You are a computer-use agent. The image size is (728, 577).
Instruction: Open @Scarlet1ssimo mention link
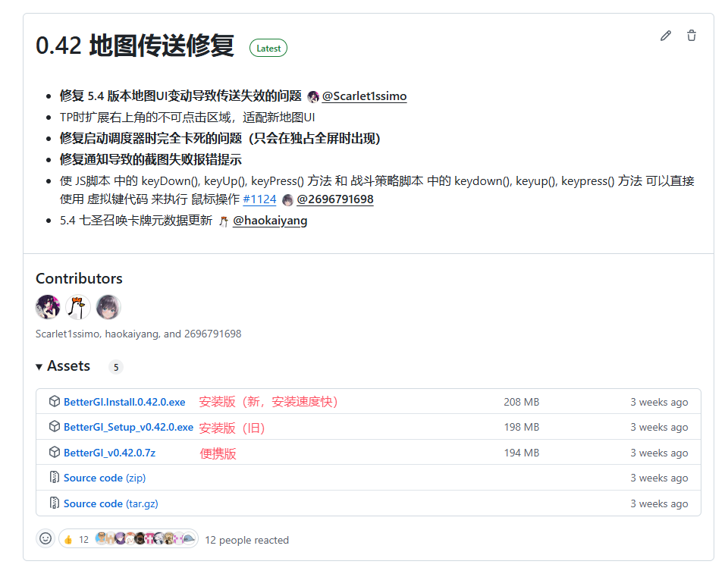[364, 96]
